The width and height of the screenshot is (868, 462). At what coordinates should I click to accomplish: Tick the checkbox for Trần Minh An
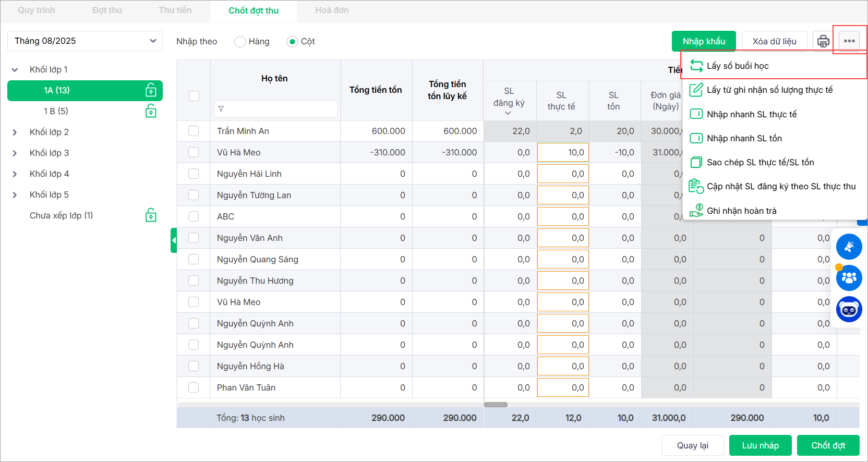coord(194,131)
